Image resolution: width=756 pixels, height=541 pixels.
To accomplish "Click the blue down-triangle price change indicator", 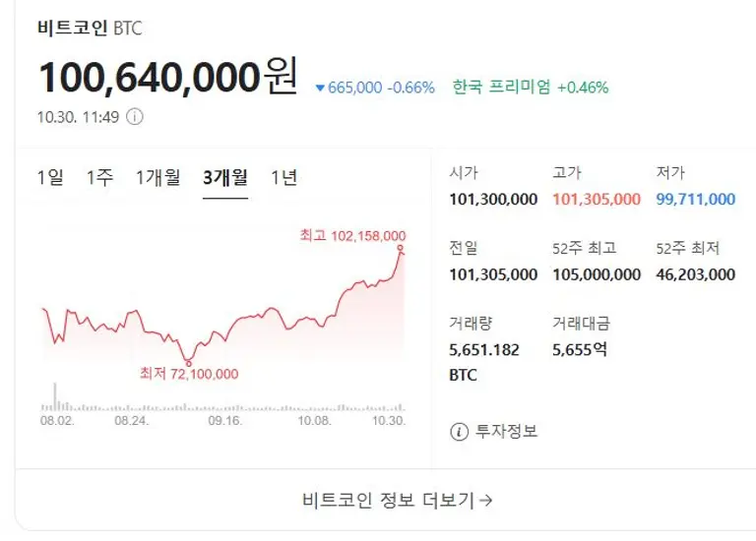I will 319,88.
